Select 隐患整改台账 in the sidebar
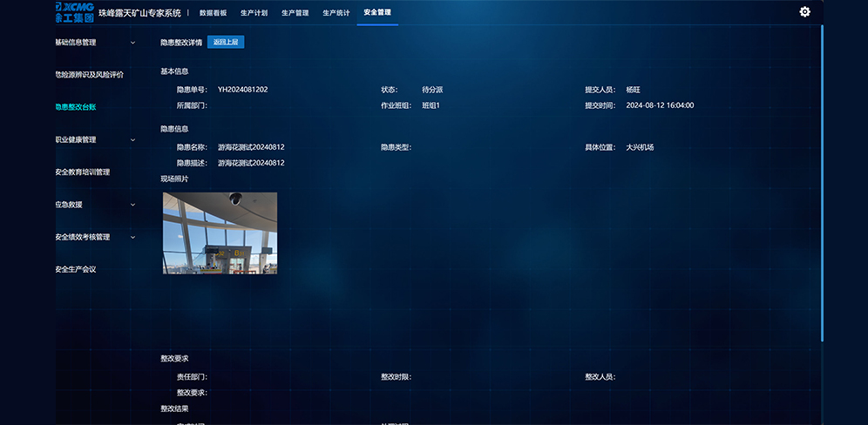 tap(76, 107)
